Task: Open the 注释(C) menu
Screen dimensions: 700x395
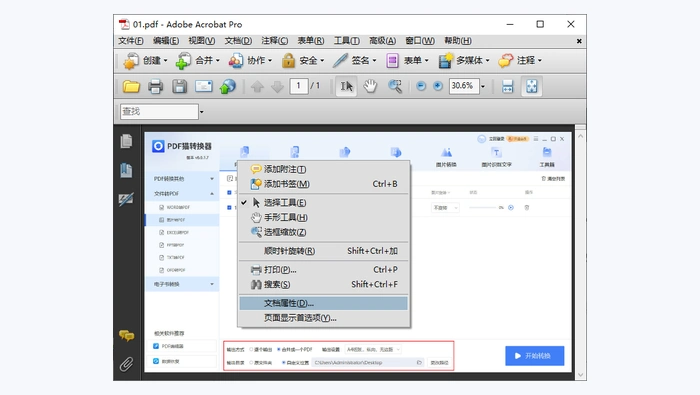Action: [x=275, y=41]
